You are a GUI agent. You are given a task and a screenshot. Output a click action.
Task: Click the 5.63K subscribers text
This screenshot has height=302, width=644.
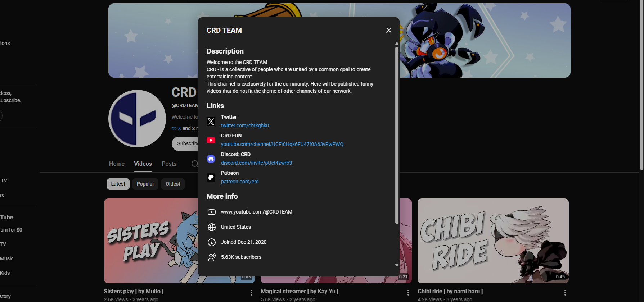click(241, 257)
